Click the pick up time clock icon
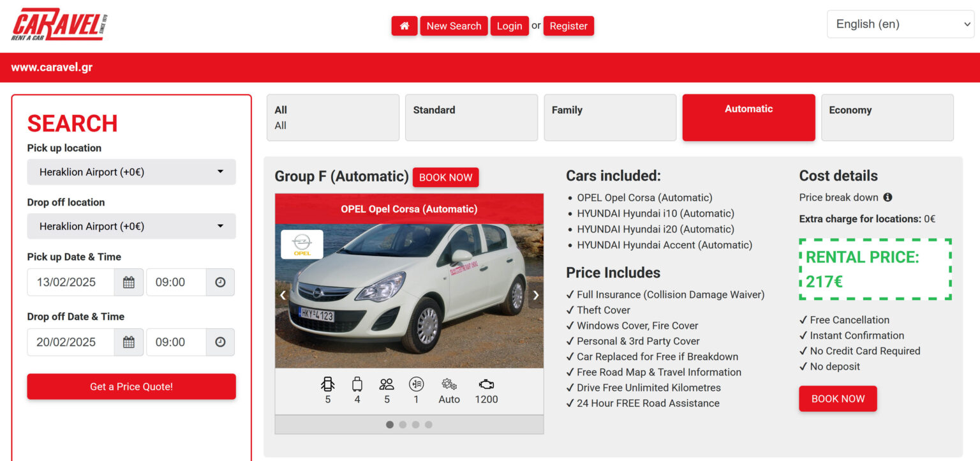Image resolution: width=980 pixels, height=461 pixels. 220,282
